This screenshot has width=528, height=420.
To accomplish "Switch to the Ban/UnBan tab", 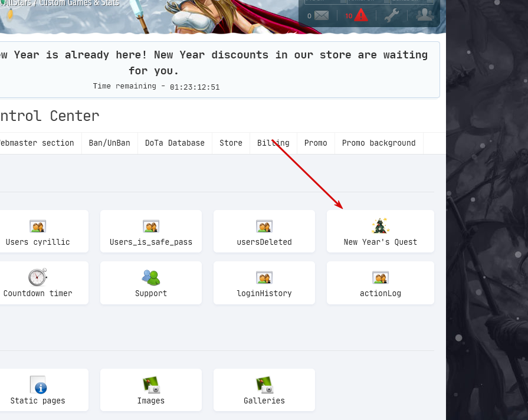I will pos(110,143).
